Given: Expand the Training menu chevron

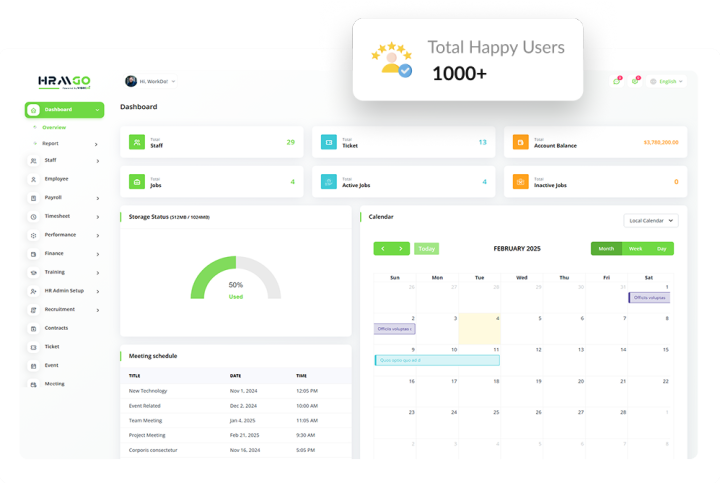Looking at the screenshot, I should pyautogui.click(x=98, y=273).
